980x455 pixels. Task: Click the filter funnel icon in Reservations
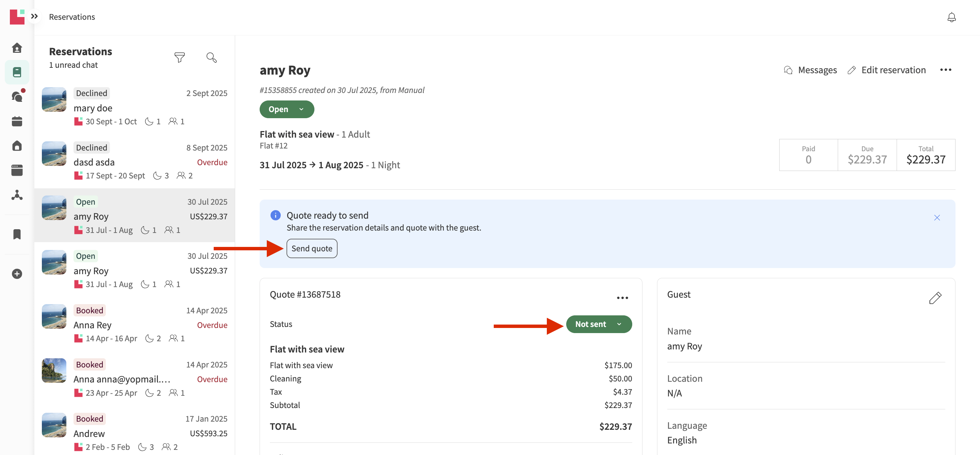(179, 58)
